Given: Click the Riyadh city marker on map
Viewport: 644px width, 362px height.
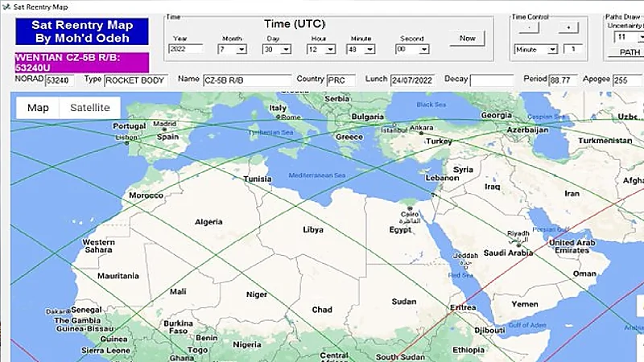Looking at the screenshot, I should click(x=518, y=245).
